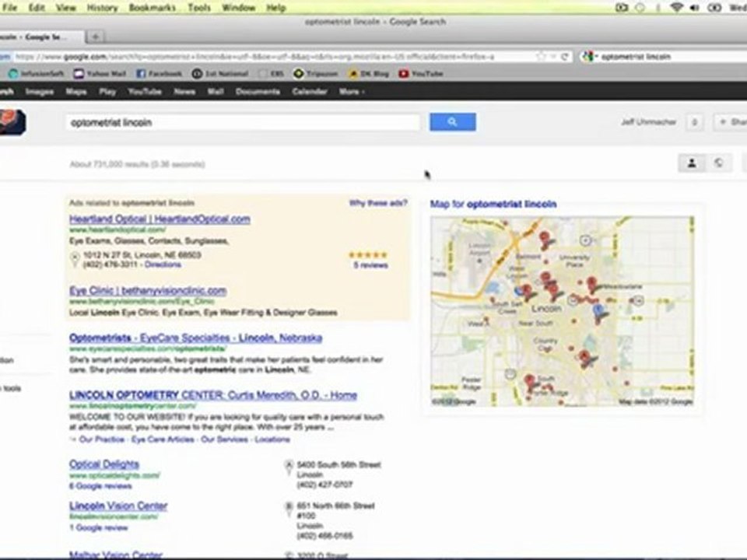Open the YouTube bookmark in bookmarks bar
Screen dimensions: 747x560
pyautogui.click(x=421, y=74)
